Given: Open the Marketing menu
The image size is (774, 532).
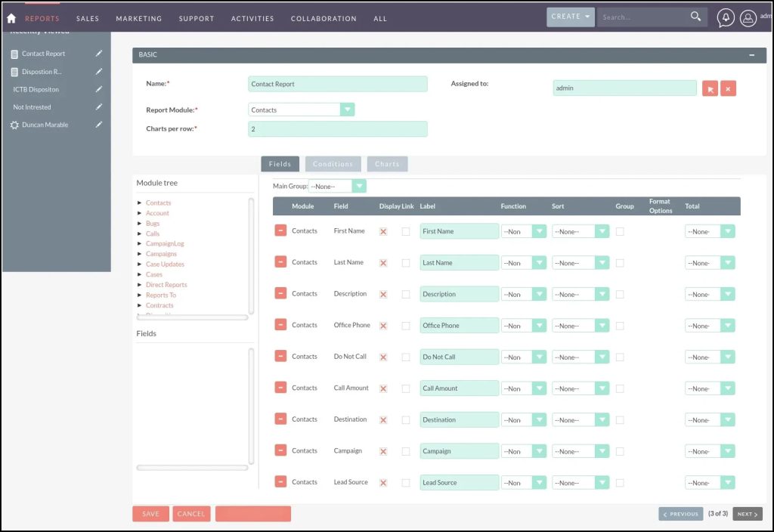Looking at the screenshot, I should (138, 18).
